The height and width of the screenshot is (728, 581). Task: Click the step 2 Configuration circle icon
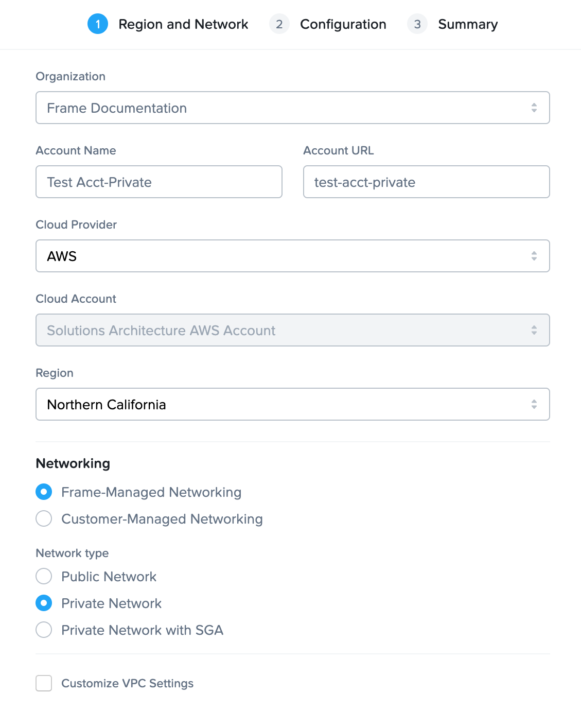pyautogui.click(x=279, y=24)
